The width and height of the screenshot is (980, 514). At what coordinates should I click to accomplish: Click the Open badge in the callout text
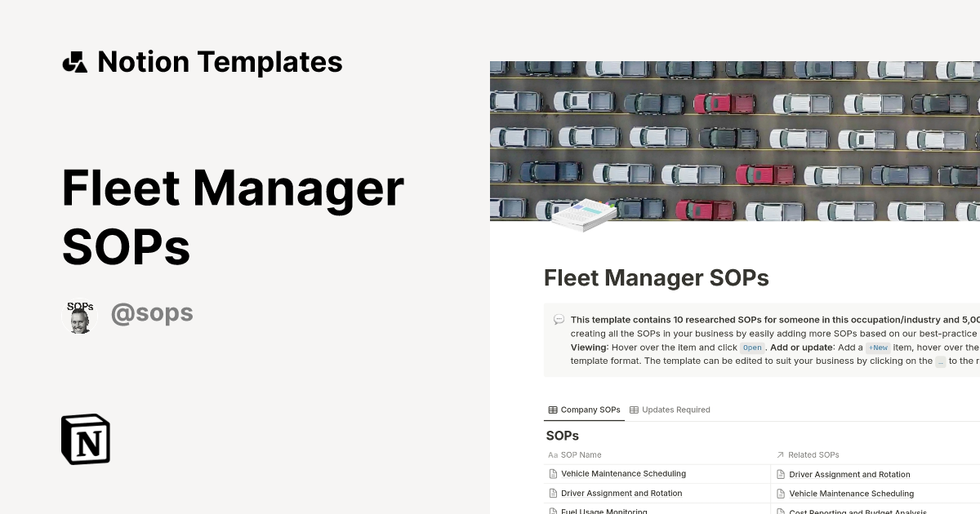coord(751,348)
